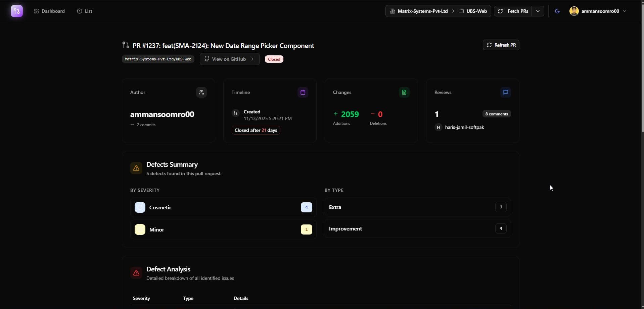The height and width of the screenshot is (309, 644).
Task: Click the Reviews card comment icon
Action: tap(506, 92)
